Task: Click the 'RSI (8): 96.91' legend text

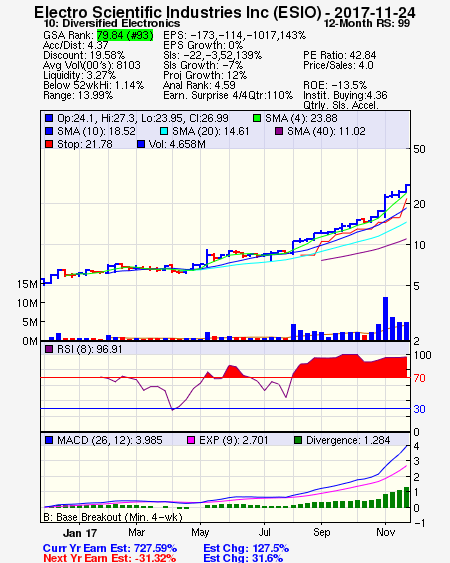Action: tap(90, 349)
